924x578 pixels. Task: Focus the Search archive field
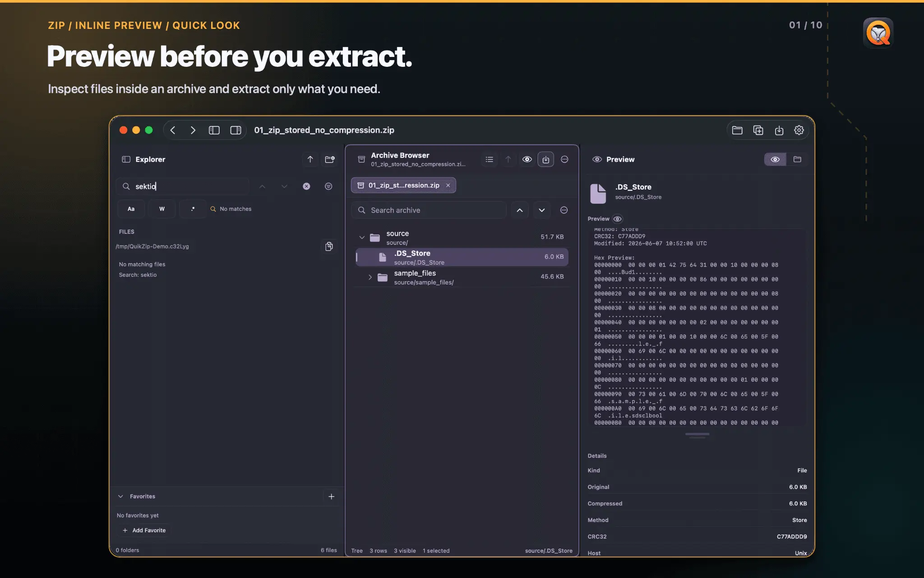point(429,210)
